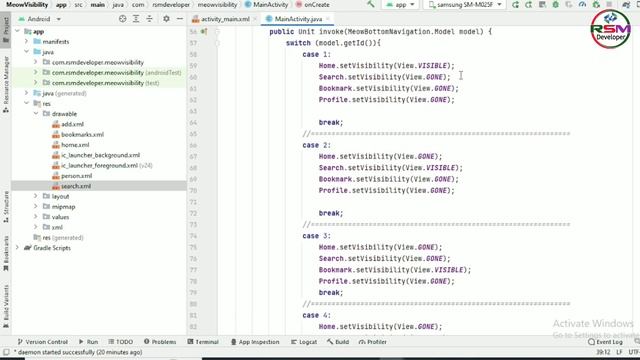Click the Apply Changes and Restart Activity icon

click(x=529, y=4)
